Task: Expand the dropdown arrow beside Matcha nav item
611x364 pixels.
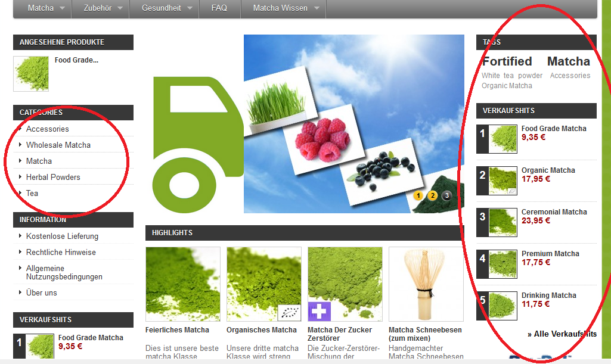Action: (63, 8)
